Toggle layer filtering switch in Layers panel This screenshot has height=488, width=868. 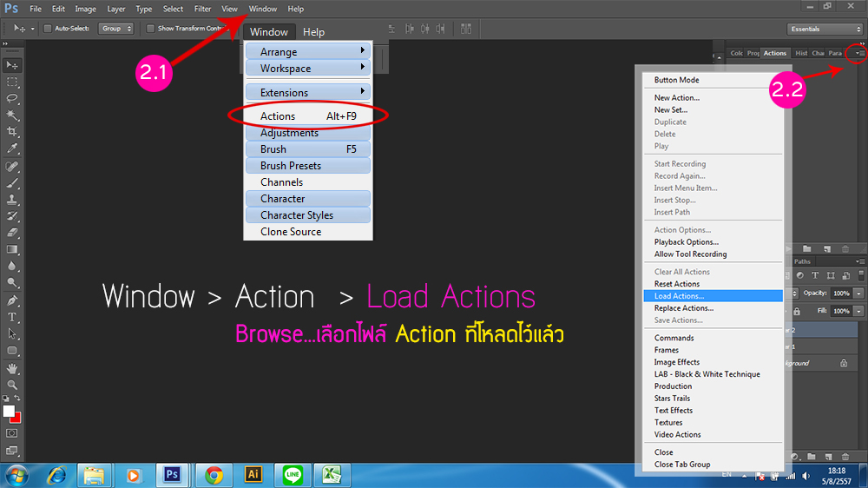861,274
